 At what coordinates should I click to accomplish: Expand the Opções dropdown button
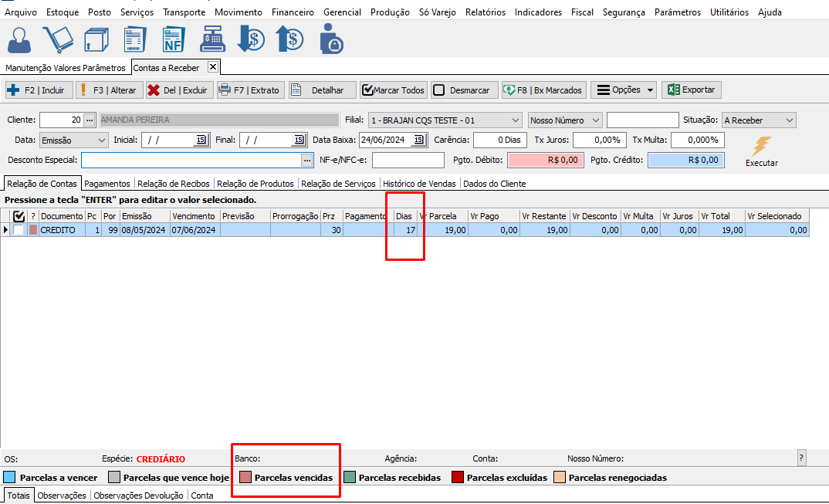tap(624, 90)
